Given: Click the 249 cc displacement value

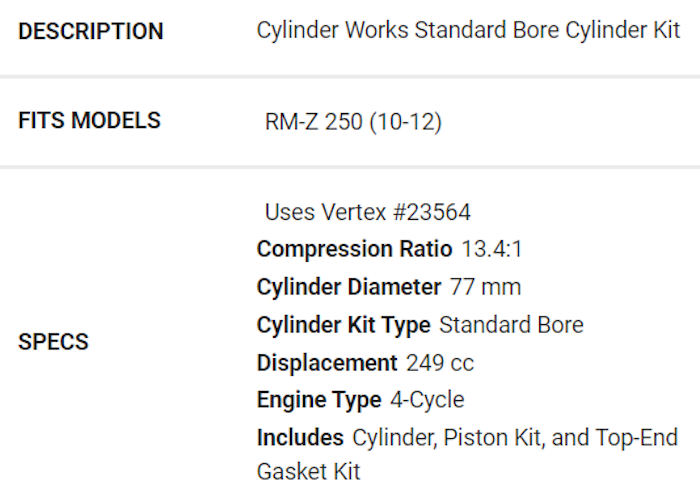Looking at the screenshot, I should tap(440, 363).
